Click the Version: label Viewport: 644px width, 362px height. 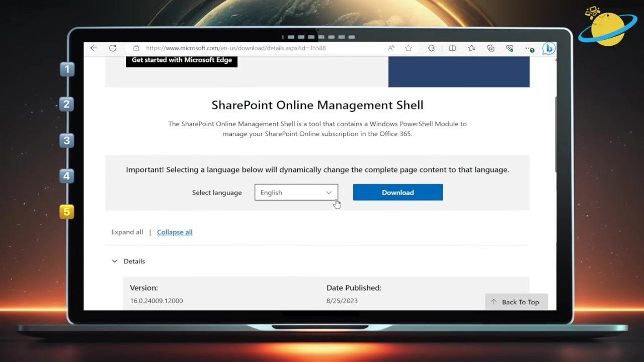(x=144, y=288)
